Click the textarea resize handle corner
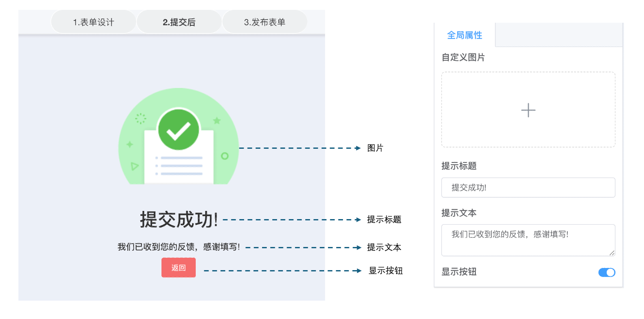Viewport: 644px width, 319px height. (612, 253)
